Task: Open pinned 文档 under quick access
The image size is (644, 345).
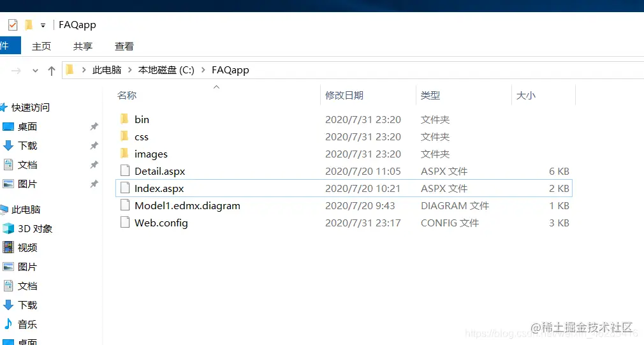Action: (x=27, y=165)
